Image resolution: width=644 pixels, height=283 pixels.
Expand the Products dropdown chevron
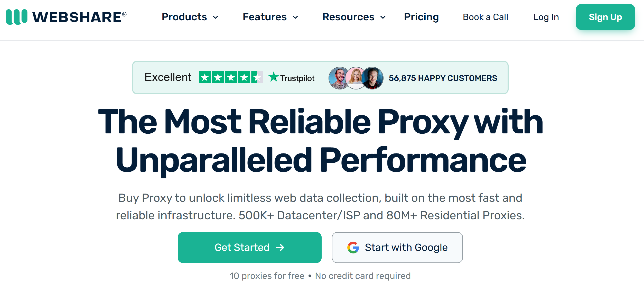pos(216,17)
